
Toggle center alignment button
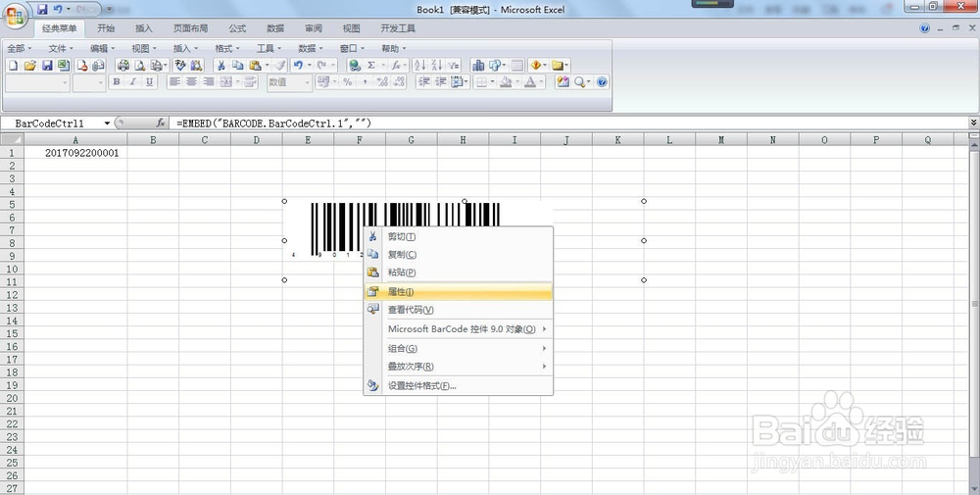click(x=192, y=82)
